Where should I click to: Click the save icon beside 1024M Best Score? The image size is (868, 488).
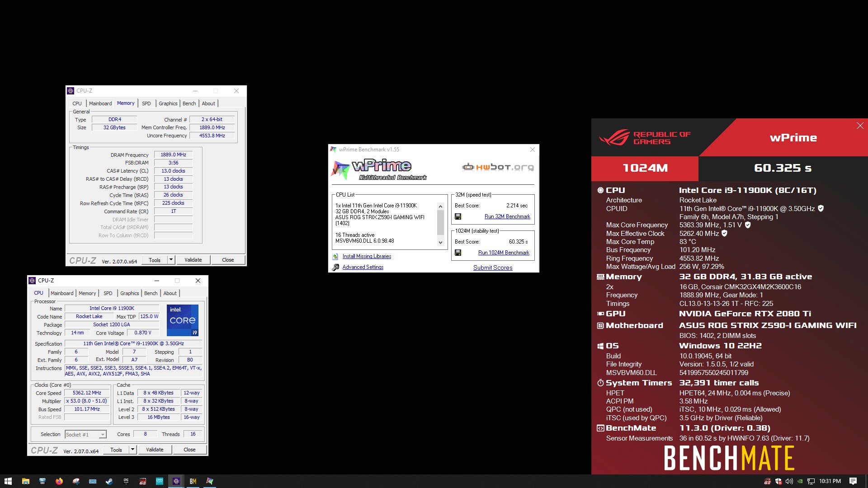(x=458, y=253)
